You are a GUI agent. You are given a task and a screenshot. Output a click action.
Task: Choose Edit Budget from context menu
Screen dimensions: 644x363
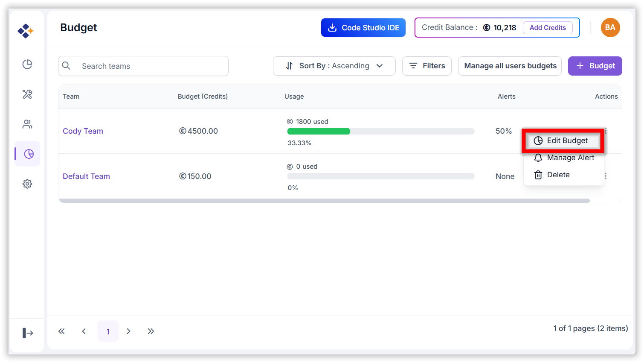563,141
